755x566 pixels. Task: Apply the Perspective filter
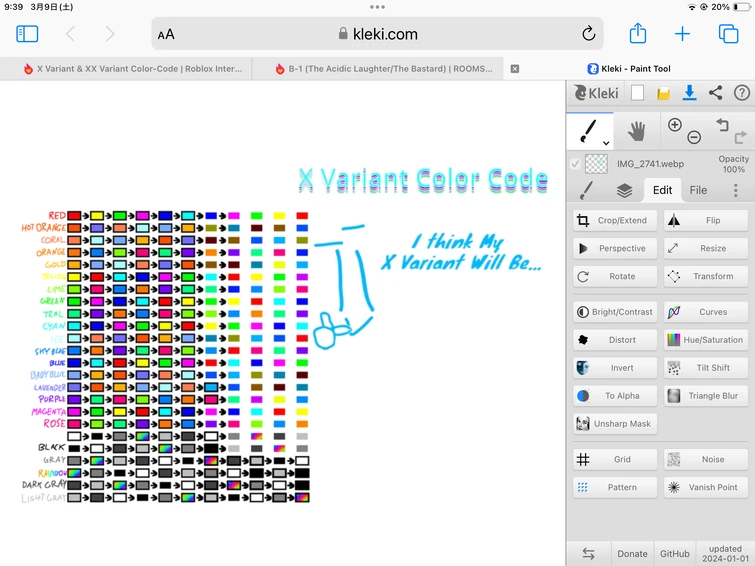(x=615, y=249)
